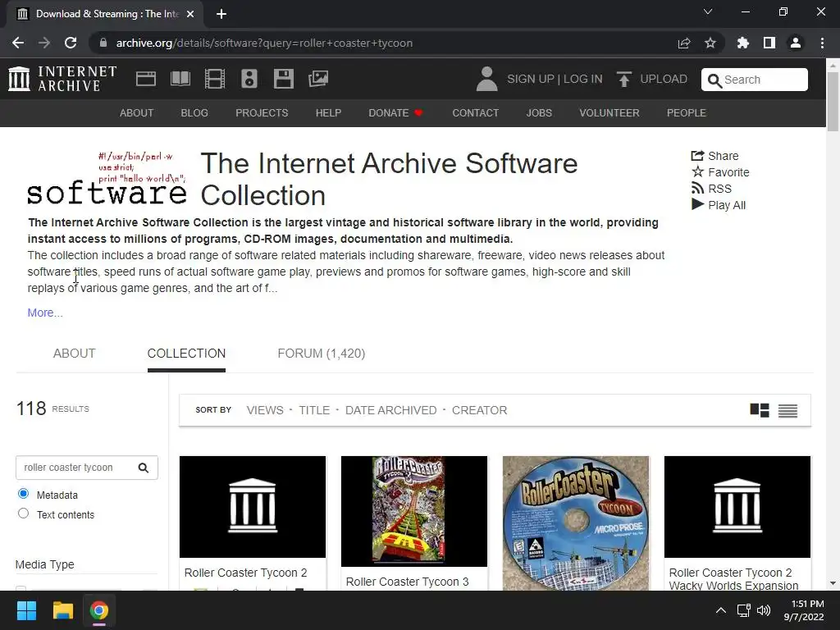The width and height of the screenshot is (840, 630).
Task: Open a new browser tab
Action: [x=221, y=14]
